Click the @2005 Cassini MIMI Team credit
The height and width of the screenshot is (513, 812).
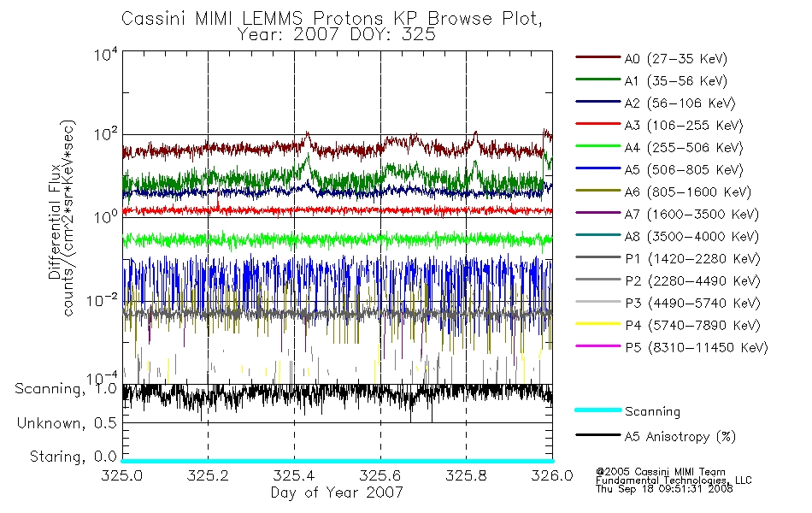(x=660, y=472)
